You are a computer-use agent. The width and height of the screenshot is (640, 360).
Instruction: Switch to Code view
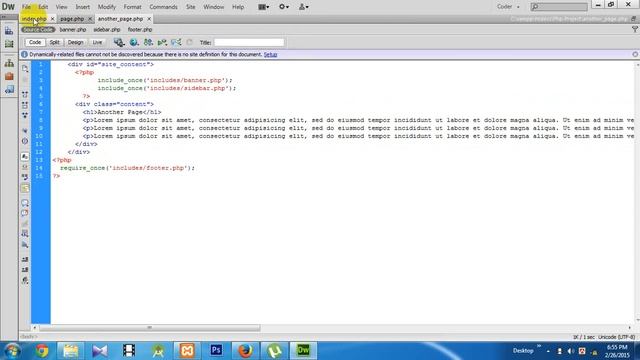coord(35,42)
